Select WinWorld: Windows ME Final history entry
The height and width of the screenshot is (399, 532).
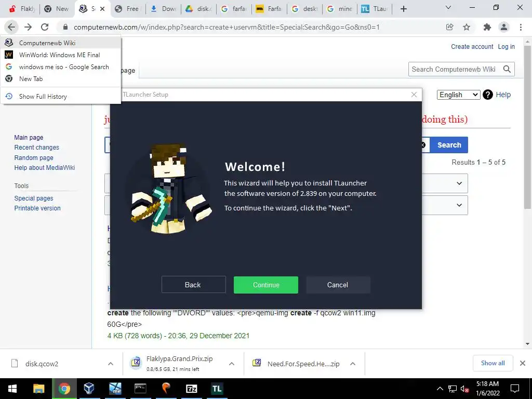point(61,55)
